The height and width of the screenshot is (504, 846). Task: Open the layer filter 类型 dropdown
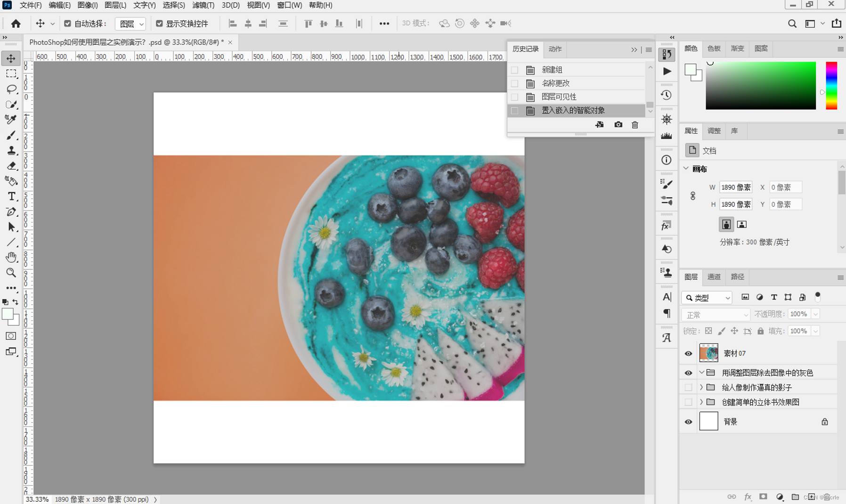[707, 298]
